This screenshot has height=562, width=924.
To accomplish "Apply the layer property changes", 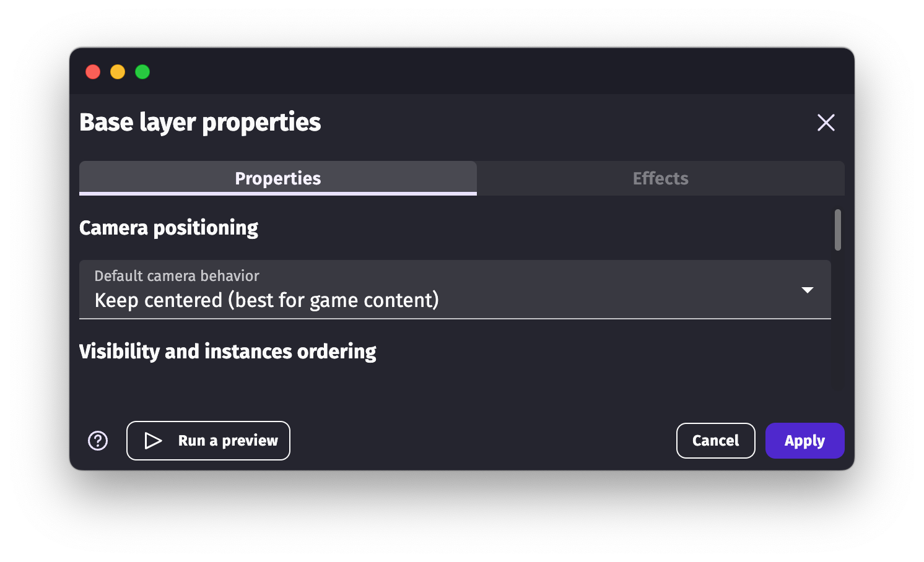I will coord(804,441).
